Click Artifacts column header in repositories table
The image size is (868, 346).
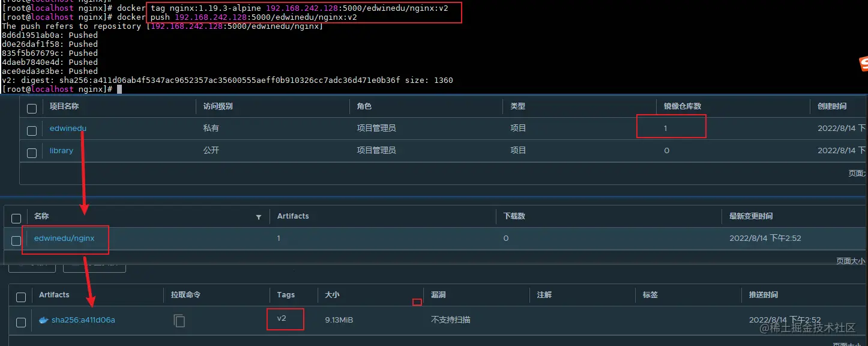point(293,216)
